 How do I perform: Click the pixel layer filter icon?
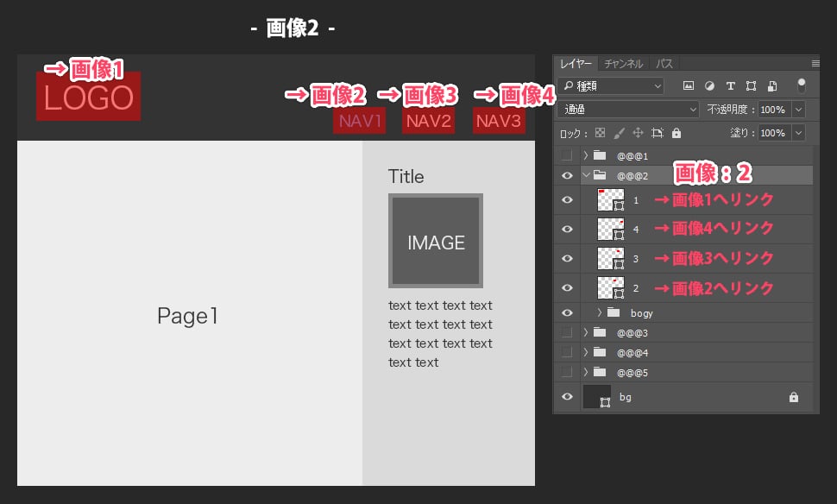click(688, 86)
